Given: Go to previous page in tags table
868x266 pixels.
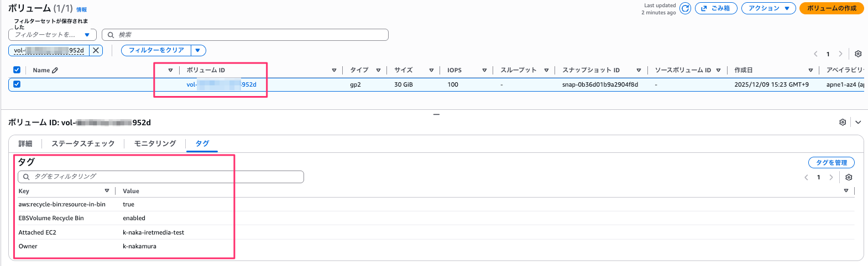Looking at the screenshot, I should click(x=806, y=177).
